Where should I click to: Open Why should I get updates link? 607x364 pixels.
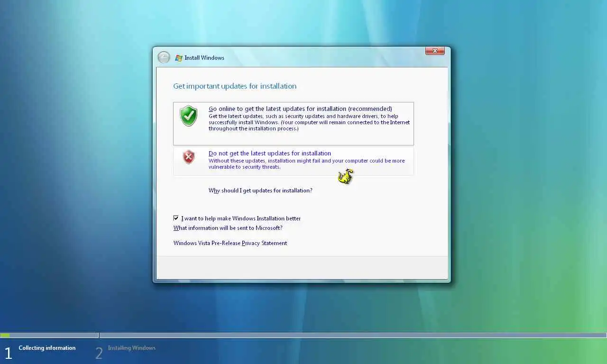click(260, 191)
